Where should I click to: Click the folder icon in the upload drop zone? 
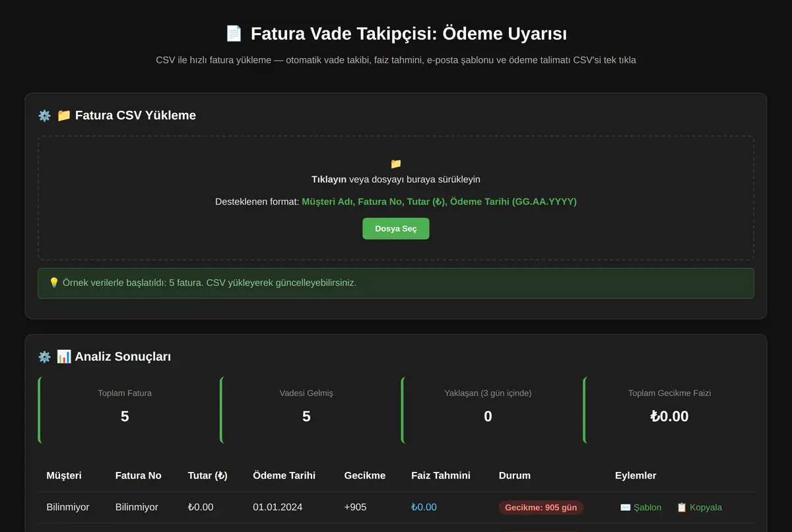396,164
